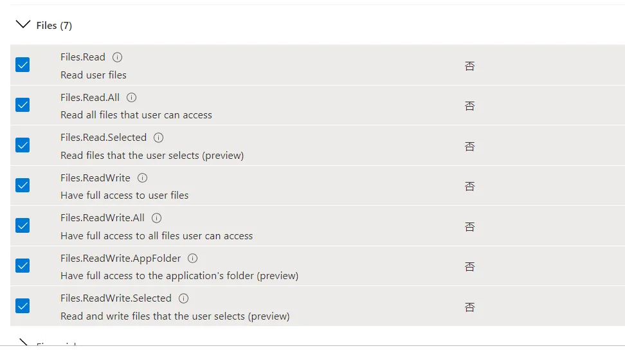Click info icon for Files.ReadWrite.AppFolder

[192, 259]
